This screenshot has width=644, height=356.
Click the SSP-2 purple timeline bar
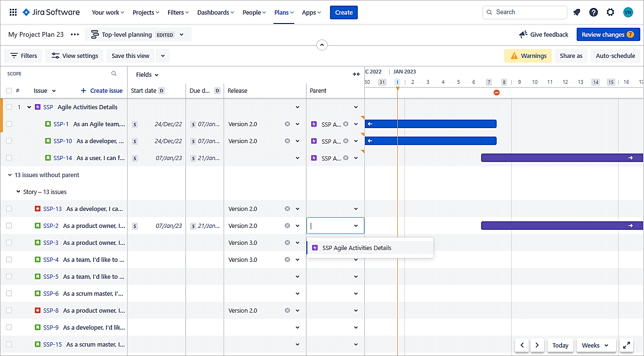(555, 226)
